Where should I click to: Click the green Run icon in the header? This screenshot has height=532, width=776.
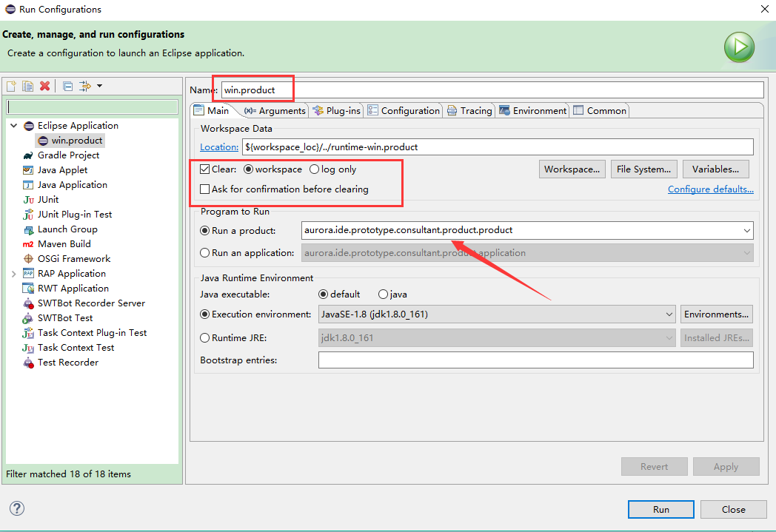coord(739,47)
